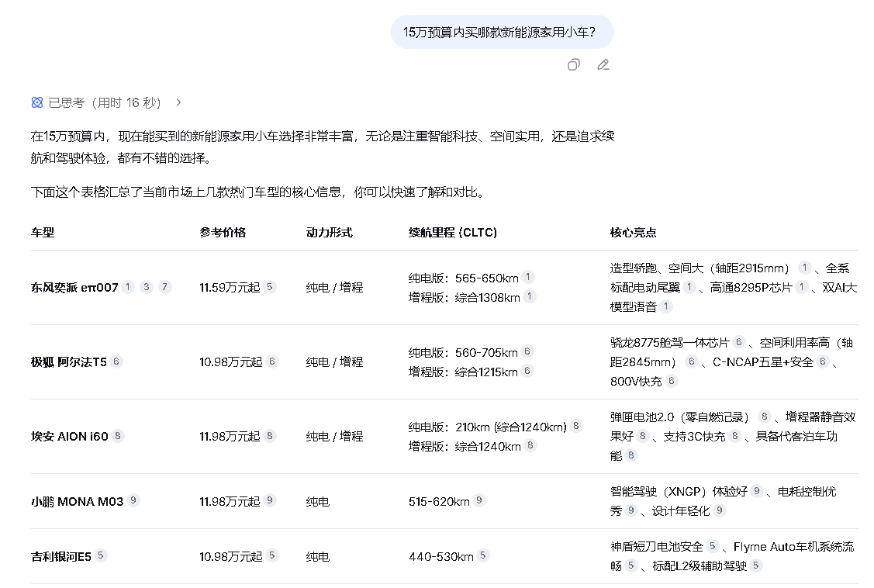Open citation 5 after 神盾短刀电池安全
The height and width of the screenshot is (588, 874).
click(713, 545)
